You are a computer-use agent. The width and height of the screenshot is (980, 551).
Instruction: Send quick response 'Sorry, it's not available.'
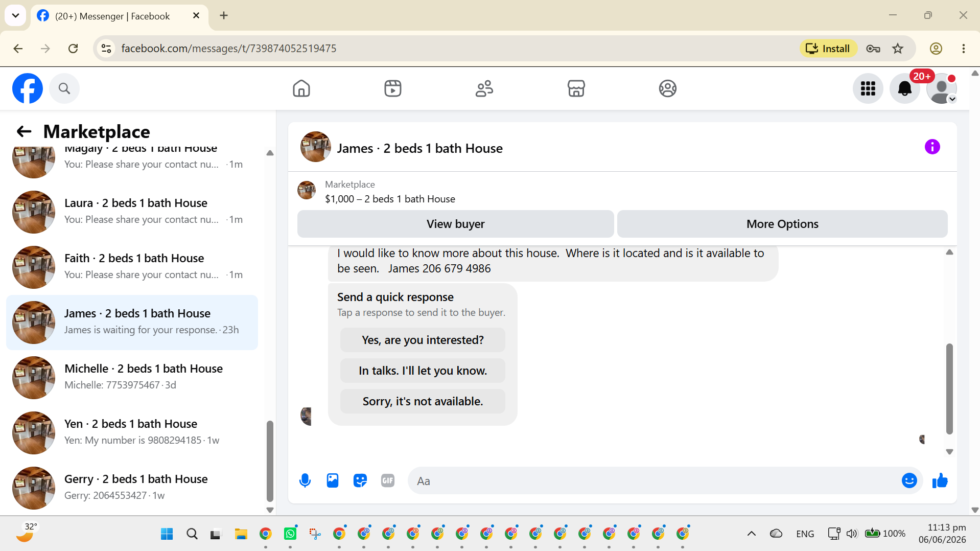click(423, 401)
